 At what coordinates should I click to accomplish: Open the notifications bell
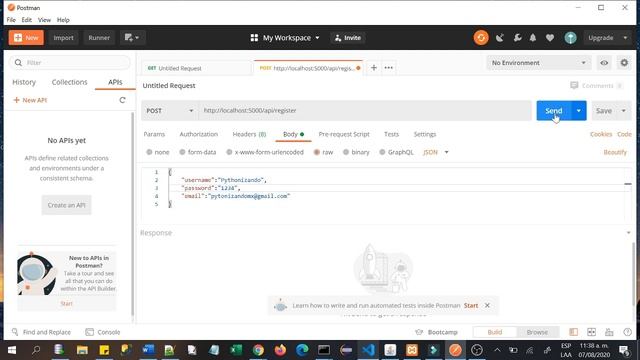(533, 38)
